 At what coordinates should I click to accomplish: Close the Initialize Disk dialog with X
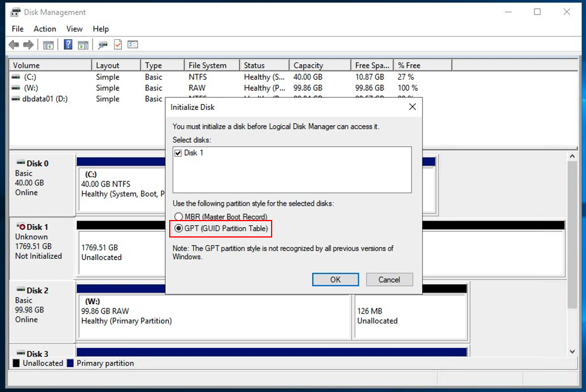[x=412, y=106]
